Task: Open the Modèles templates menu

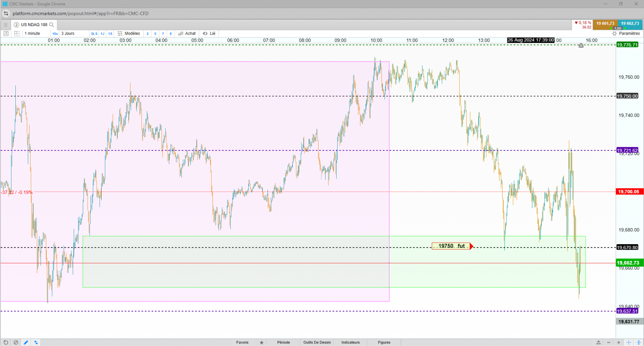Action: 129,34
